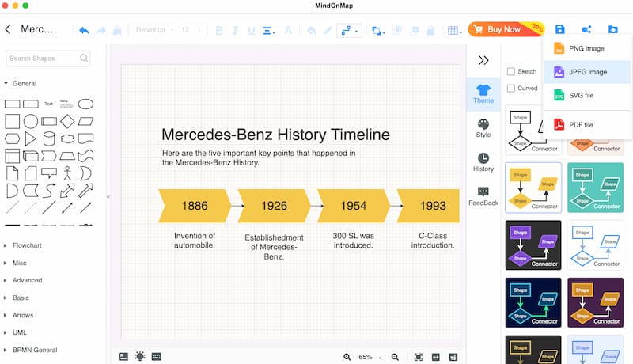Viewport: 633px width, 364px height.
Task: Select the hexagon shape in General
Action: pyautogui.click(x=12, y=138)
